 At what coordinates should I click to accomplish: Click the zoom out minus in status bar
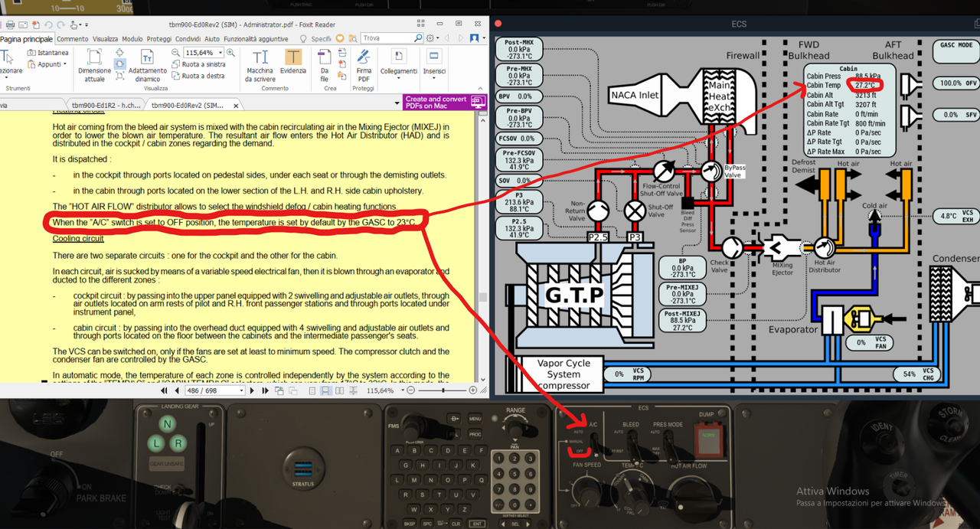point(411,390)
